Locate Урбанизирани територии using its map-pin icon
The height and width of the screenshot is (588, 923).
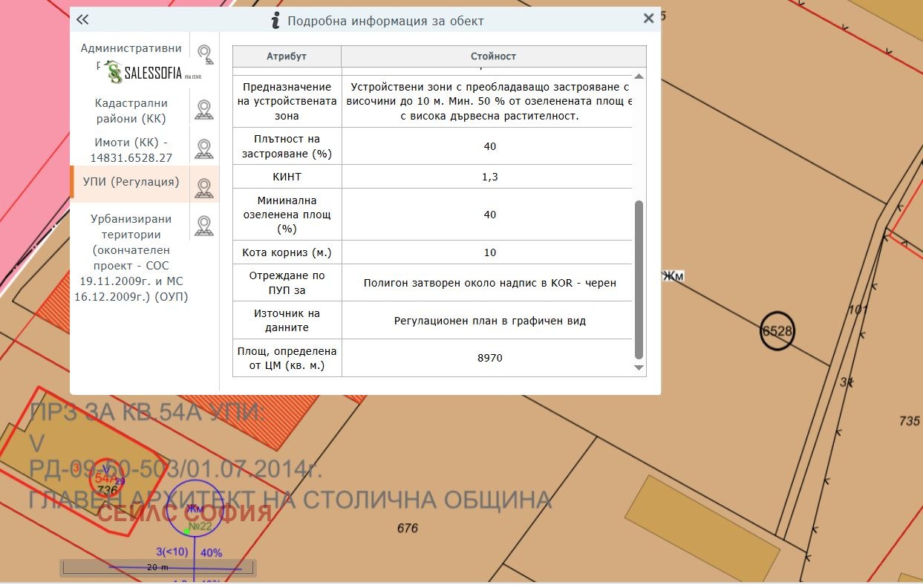(x=204, y=226)
